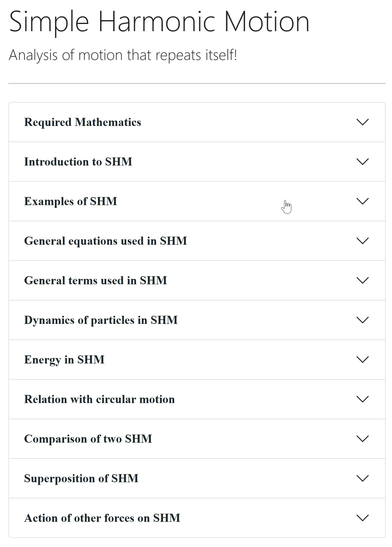Expand the Required Mathematics section title
The image size is (392, 547).
click(x=82, y=122)
